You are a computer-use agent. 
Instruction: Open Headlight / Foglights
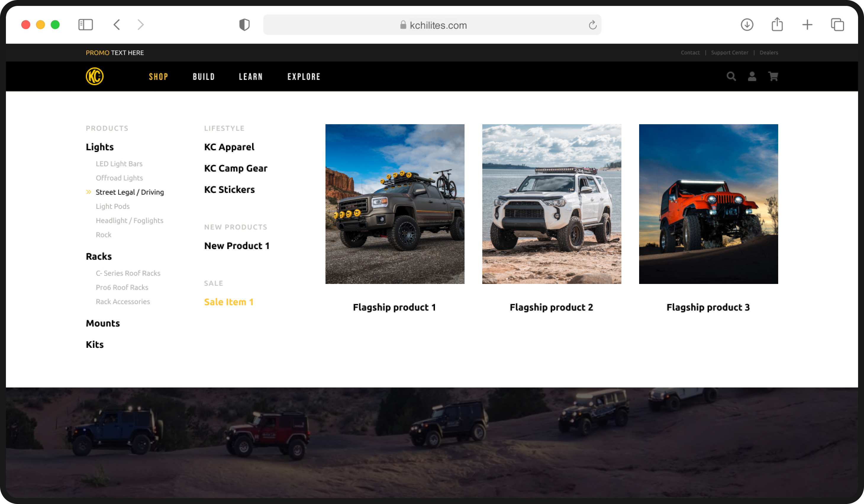click(129, 221)
